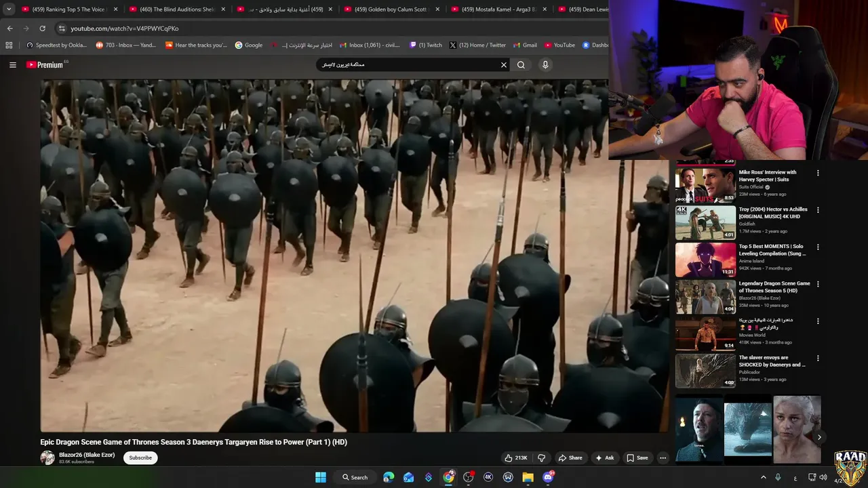Like the video with 213K thumbs up
Viewport: 868px width, 488px height.
[516, 458]
